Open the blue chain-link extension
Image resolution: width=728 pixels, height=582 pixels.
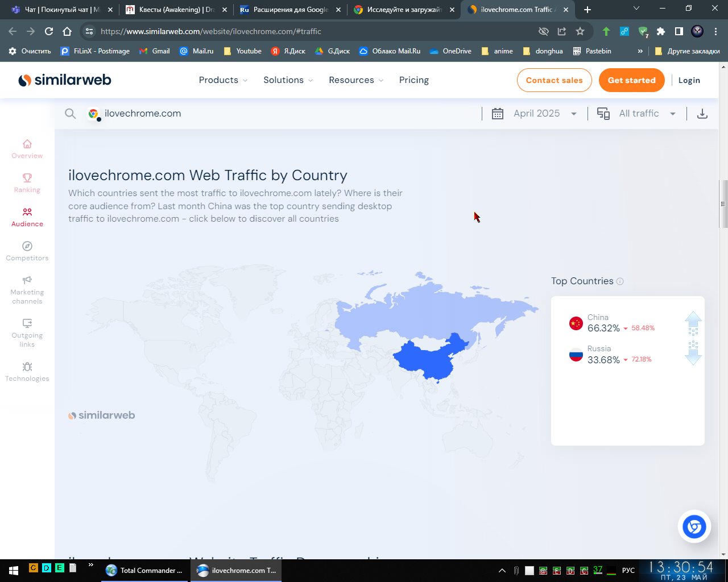pos(624,31)
